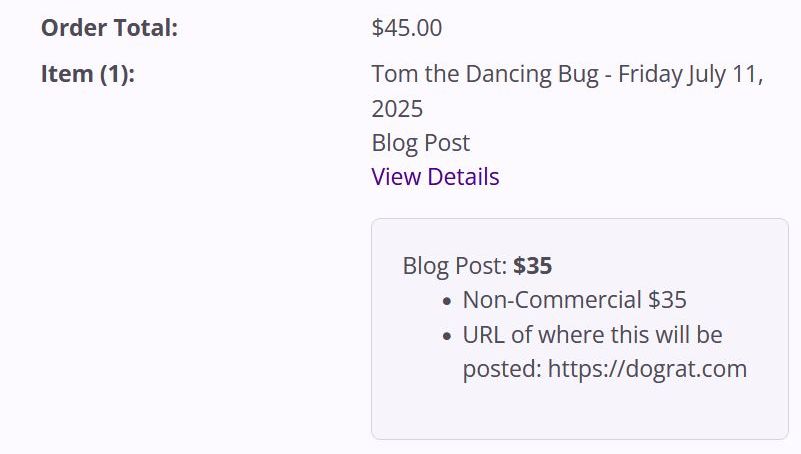Image resolution: width=801 pixels, height=454 pixels.
Task: Click the year 2025 under the title
Action: (397, 108)
